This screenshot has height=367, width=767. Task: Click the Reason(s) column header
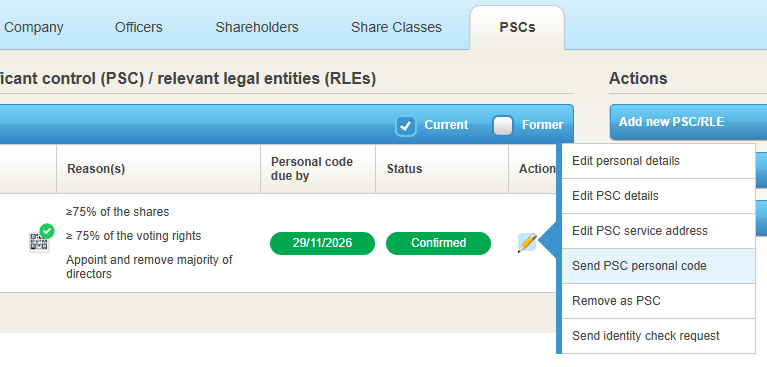(x=96, y=169)
